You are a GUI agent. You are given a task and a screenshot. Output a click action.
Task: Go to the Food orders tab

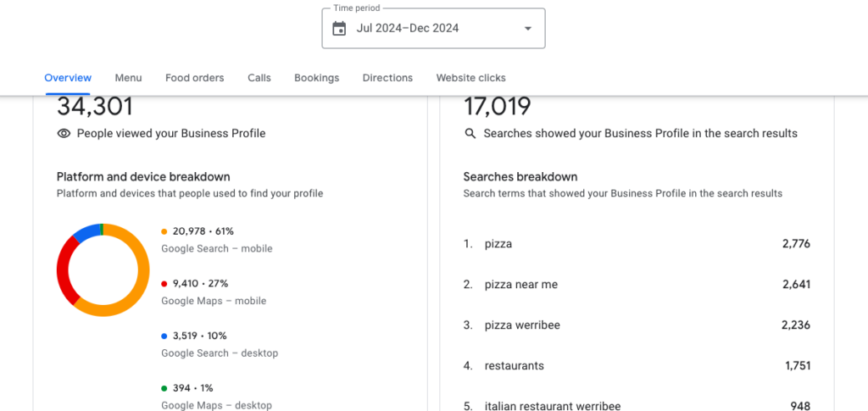[195, 78]
